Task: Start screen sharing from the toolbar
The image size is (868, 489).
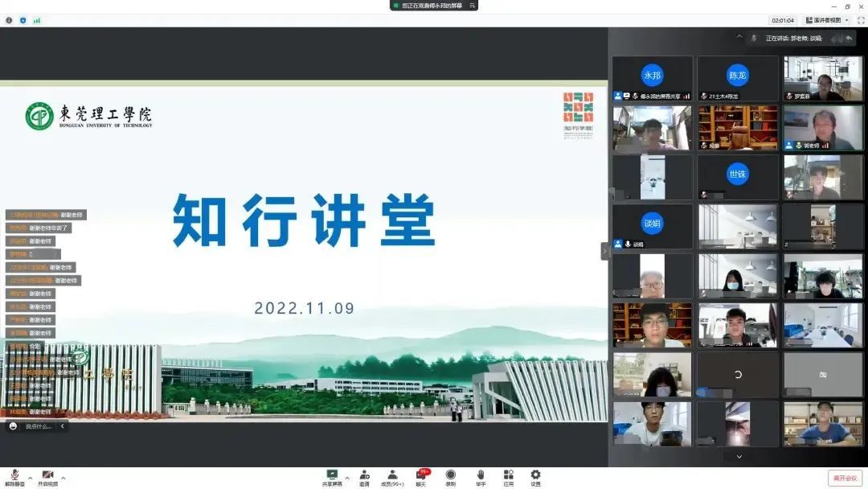Action: (x=332, y=476)
